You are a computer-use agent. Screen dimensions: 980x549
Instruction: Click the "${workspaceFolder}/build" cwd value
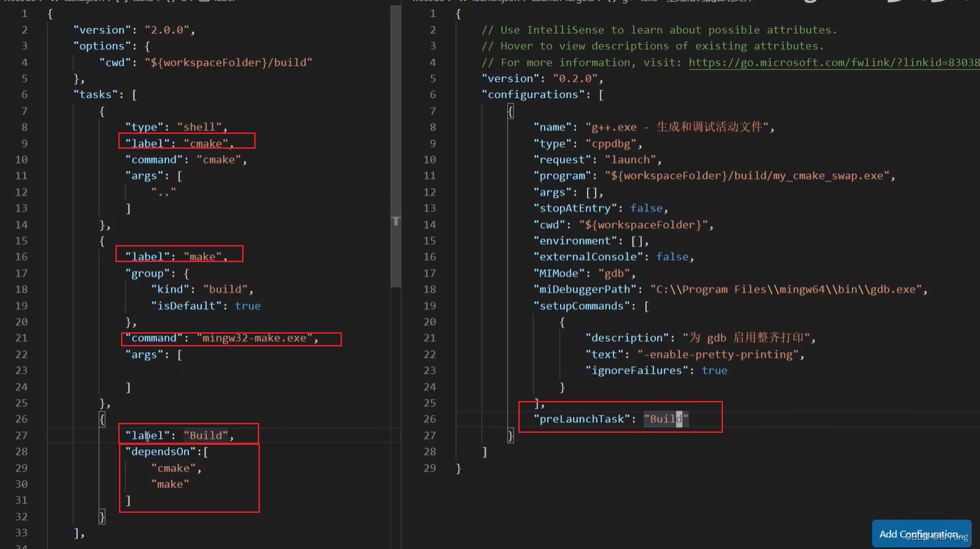click(229, 62)
